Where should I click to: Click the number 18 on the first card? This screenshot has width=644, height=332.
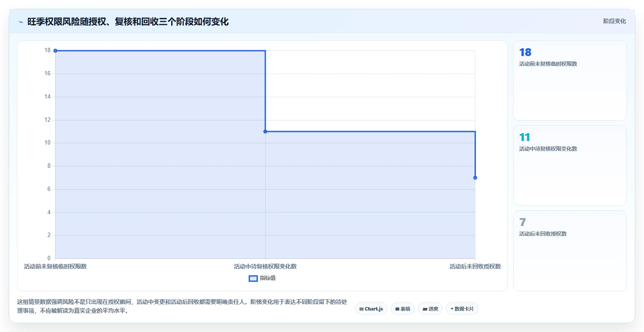pyautogui.click(x=525, y=53)
